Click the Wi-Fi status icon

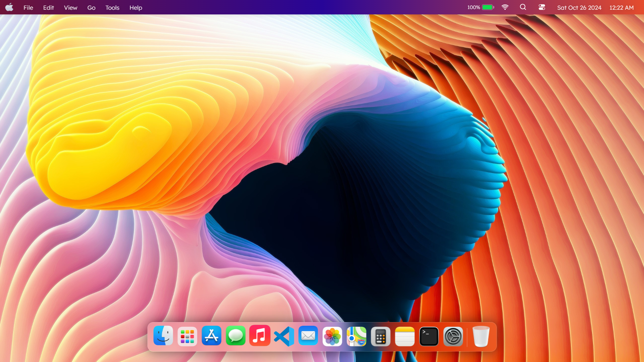(x=505, y=7)
